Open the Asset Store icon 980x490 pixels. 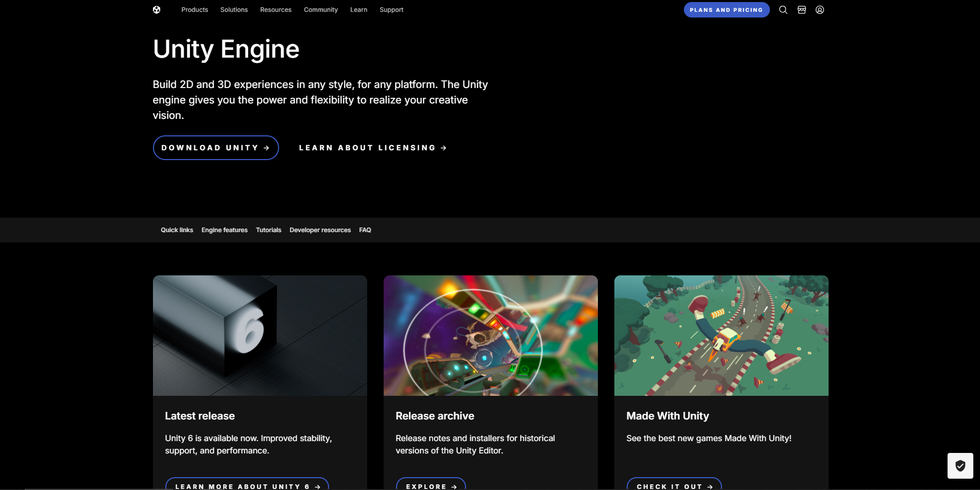pyautogui.click(x=802, y=10)
